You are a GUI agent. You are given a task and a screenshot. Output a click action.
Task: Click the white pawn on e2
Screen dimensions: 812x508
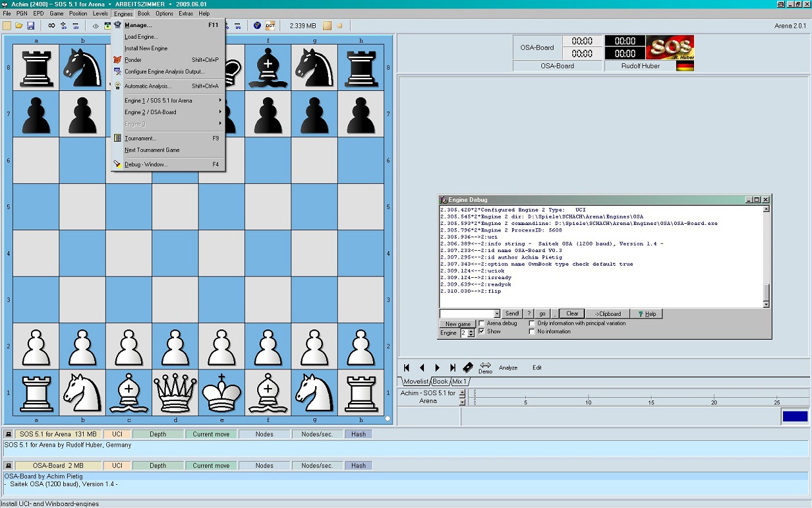222,346
